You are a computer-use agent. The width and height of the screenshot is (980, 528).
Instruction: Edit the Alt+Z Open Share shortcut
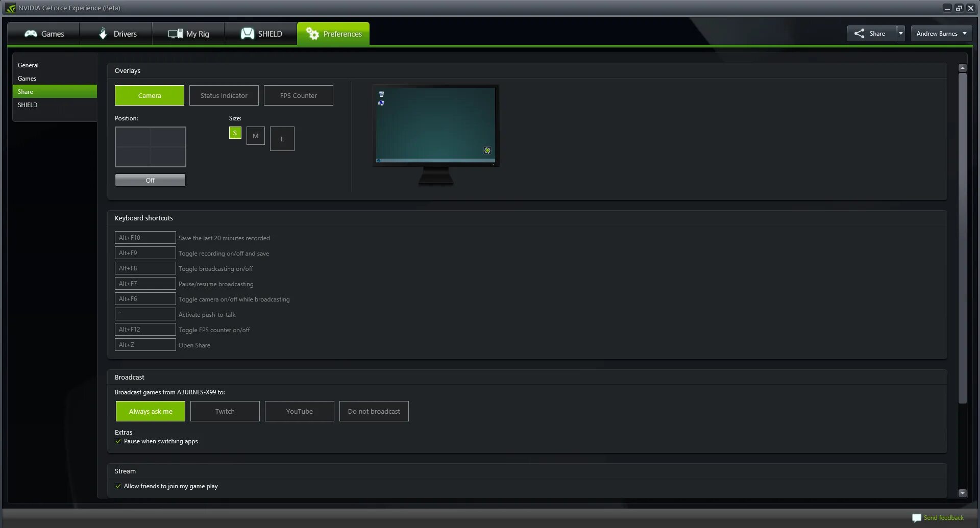145,345
